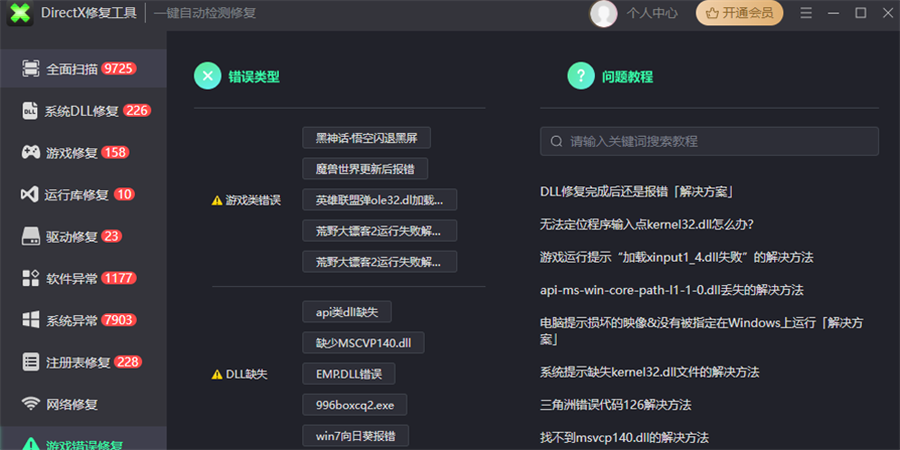Image resolution: width=900 pixels, height=450 pixels.
Task: Focus the tutorial keyword search field
Action: (x=709, y=141)
